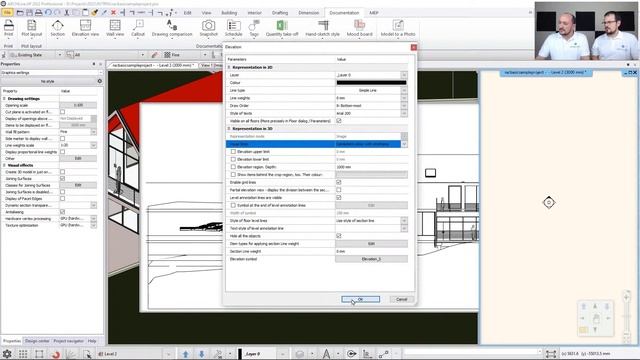Viewport: 640px width, 360px height.
Task: Open the Schedule tool
Action: (233, 28)
